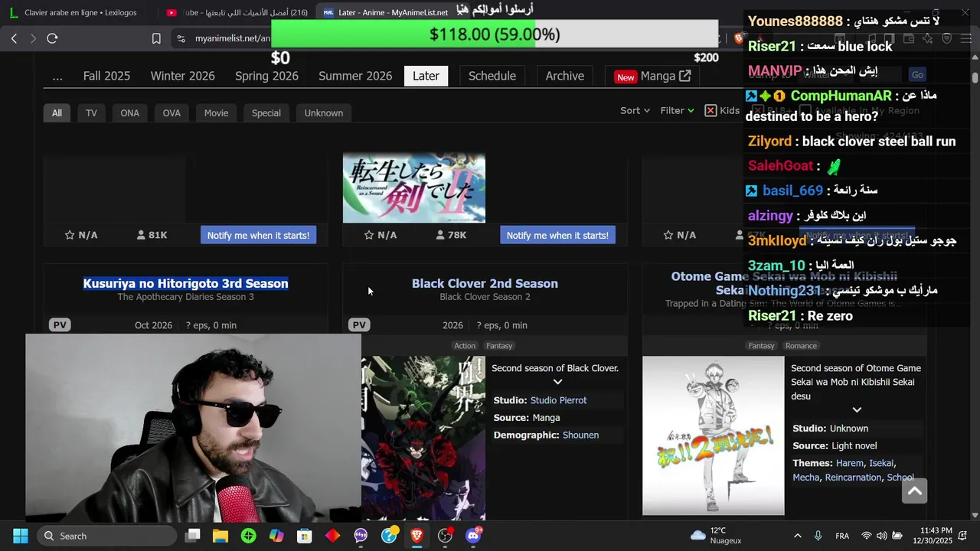Open the Shounen demographic link
Image resolution: width=980 pixels, height=551 pixels.
pos(580,435)
